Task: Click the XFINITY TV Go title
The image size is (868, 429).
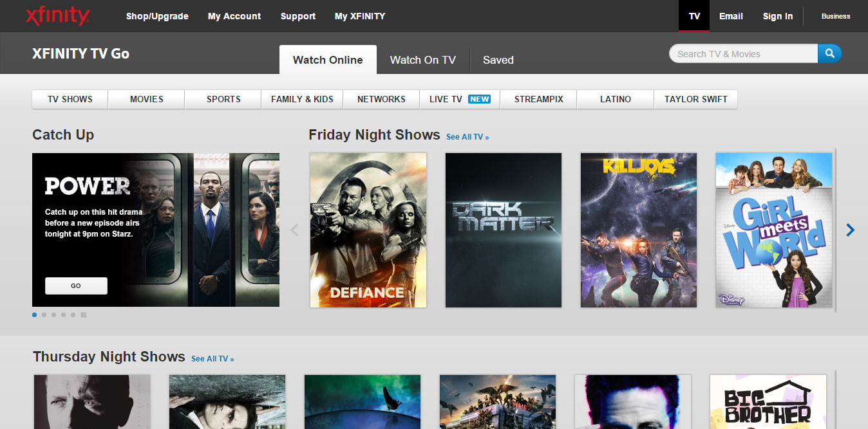Action: tap(80, 54)
